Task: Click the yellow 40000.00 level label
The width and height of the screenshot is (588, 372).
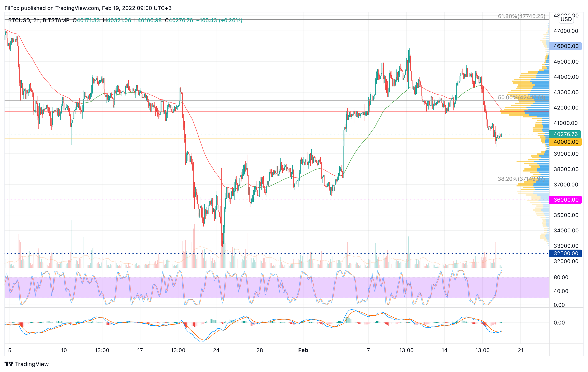Action: pyautogui.click(x=565, y=142)
